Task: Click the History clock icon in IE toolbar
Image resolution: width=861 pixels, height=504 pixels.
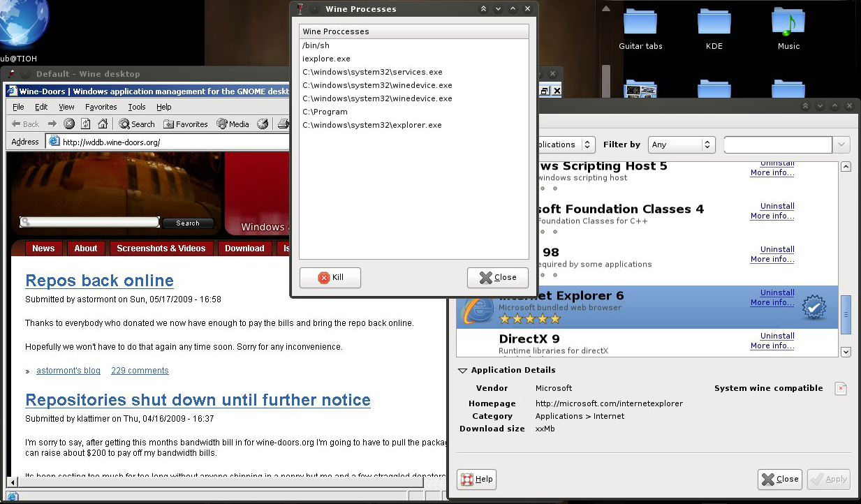Action: (x=263, y=124)
